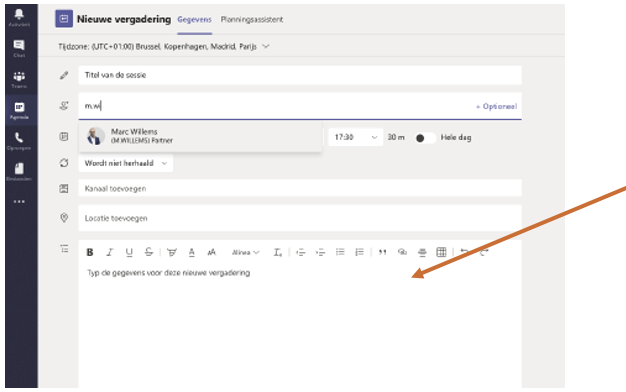Insert a table
This screenshot has width=626, height=392.
[441, 252]
